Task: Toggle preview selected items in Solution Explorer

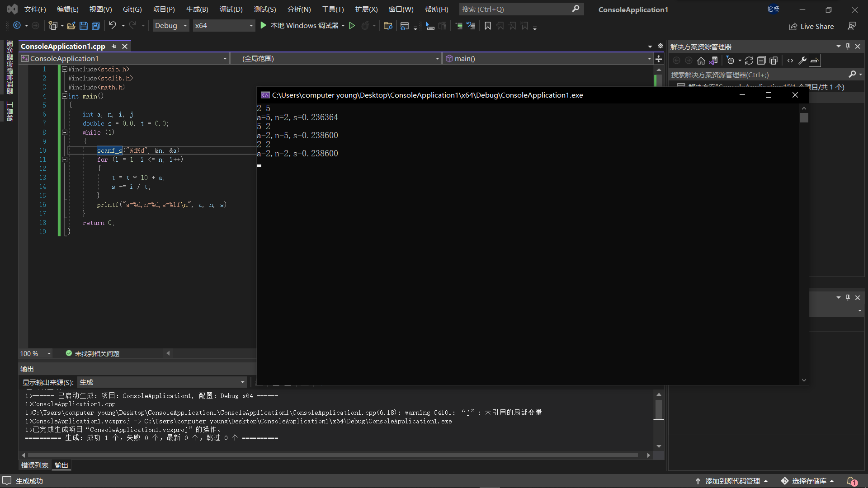Action: 815,61
